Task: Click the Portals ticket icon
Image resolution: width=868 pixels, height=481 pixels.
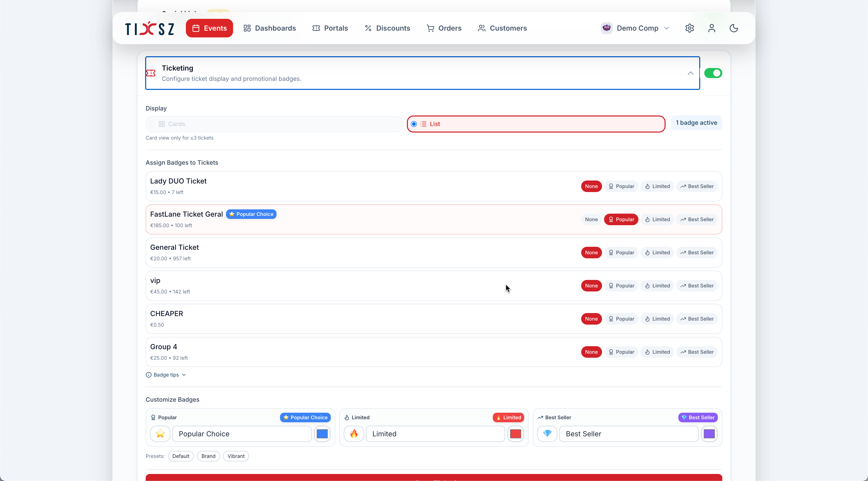Action: click(316, 28)
